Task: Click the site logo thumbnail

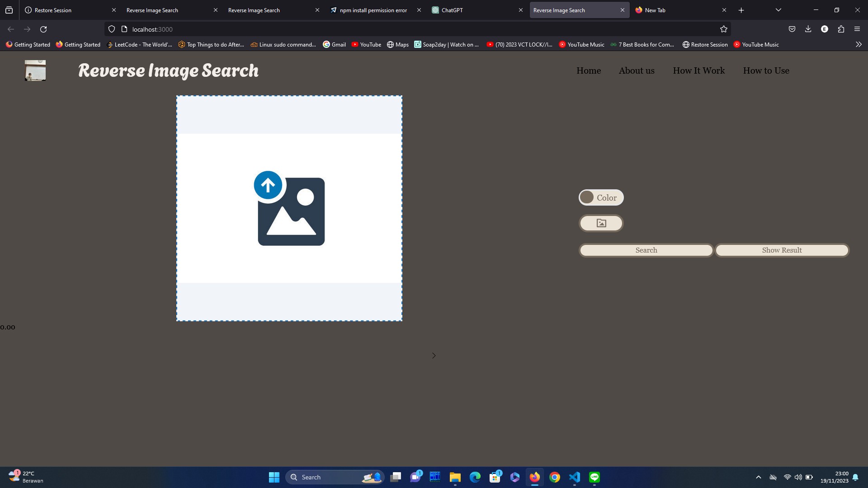Action: (35, 70)
